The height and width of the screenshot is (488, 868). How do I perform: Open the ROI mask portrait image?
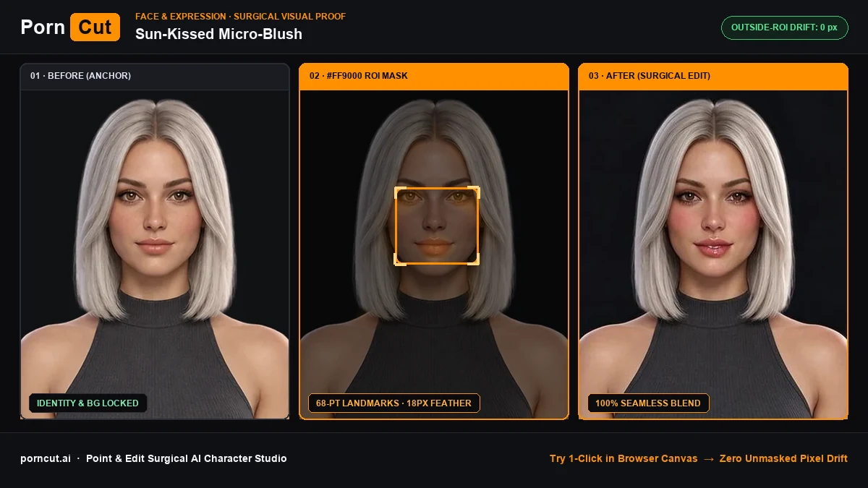coord(434,254)
